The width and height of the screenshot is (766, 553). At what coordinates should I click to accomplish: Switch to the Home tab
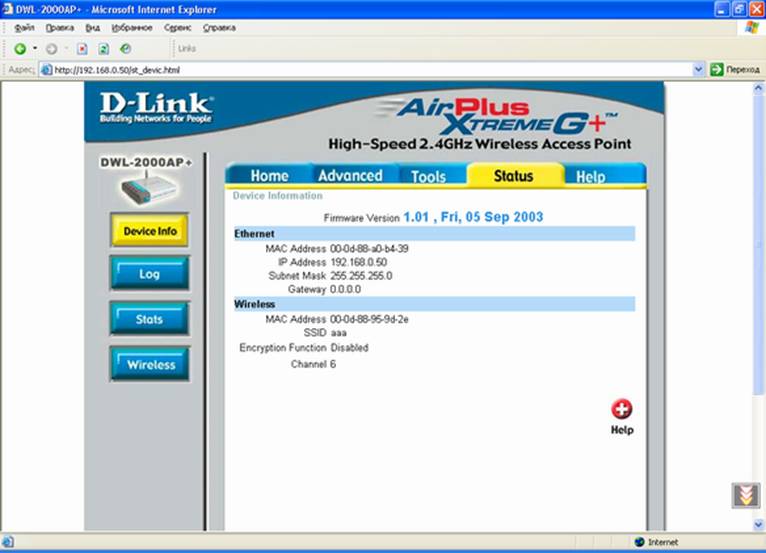[x=269, y=175]
